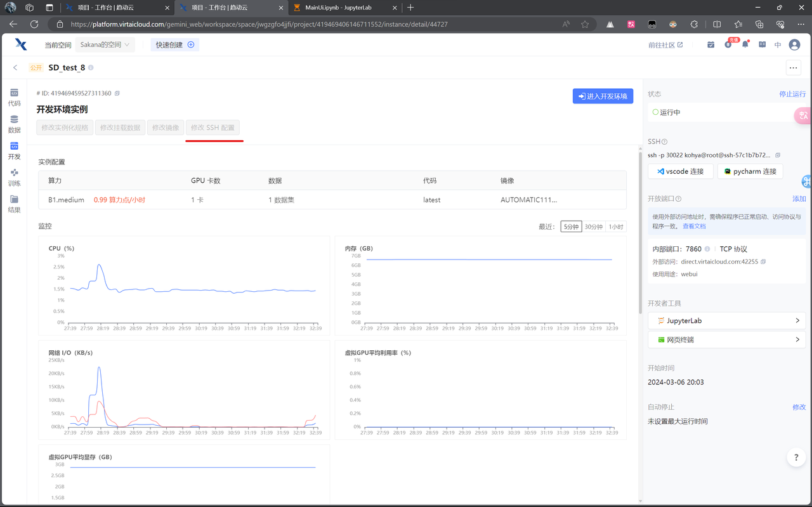Click the SSH help question icon
Image resolution: width=812 pixels, height=507 pixels.
pyautogui.click(x=664, y=142)
